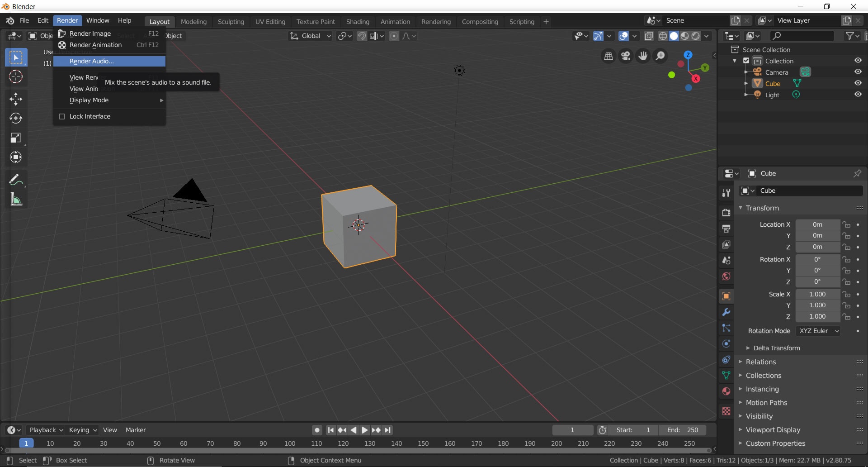Click the End frame 250 field
Viewport: 868px width, 467px height.
tap(682, 430)
